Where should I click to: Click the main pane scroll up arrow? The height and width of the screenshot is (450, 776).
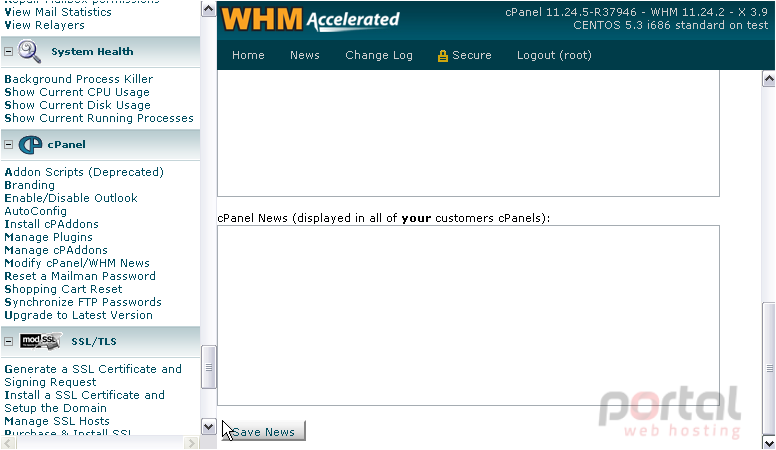(x=769, y=79)
